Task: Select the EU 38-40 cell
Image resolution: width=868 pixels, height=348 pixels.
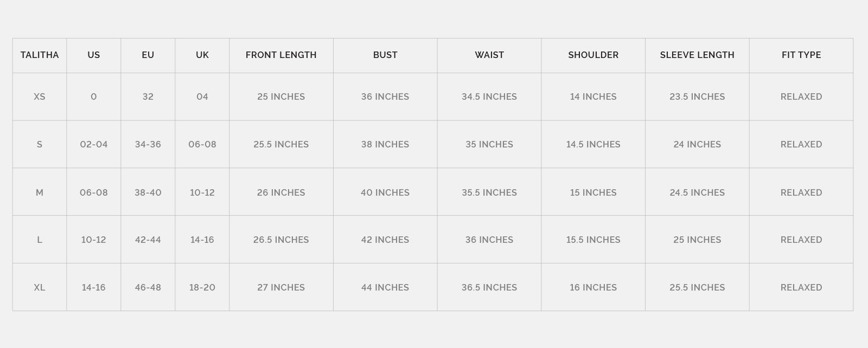Action: click(x=148, y=192)
